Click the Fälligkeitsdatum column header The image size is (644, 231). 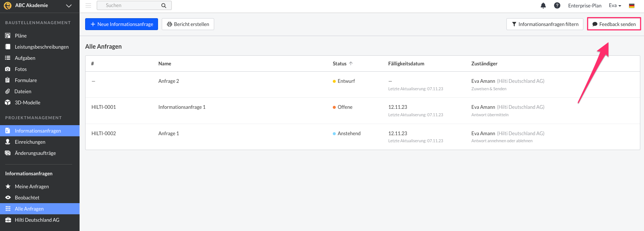pos(406,64)
